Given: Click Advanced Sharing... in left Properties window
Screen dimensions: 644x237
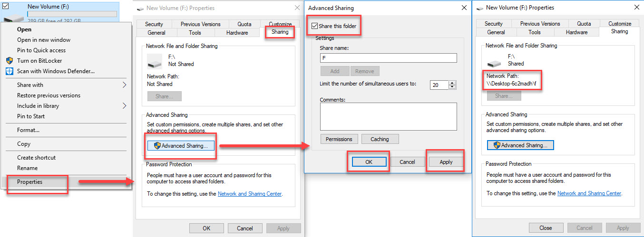Looking at the screenshot, I should pyautogui.click(x=181, y=146).
